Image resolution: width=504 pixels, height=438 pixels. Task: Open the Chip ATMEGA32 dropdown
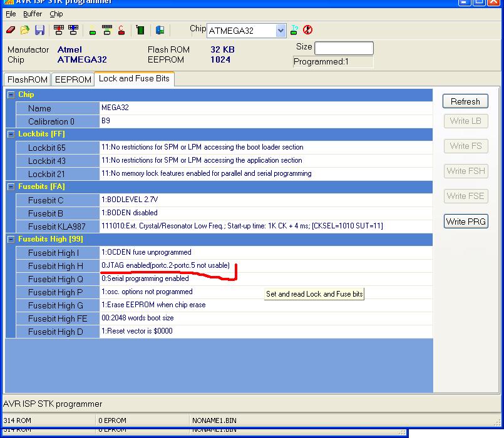click(280, 31)
